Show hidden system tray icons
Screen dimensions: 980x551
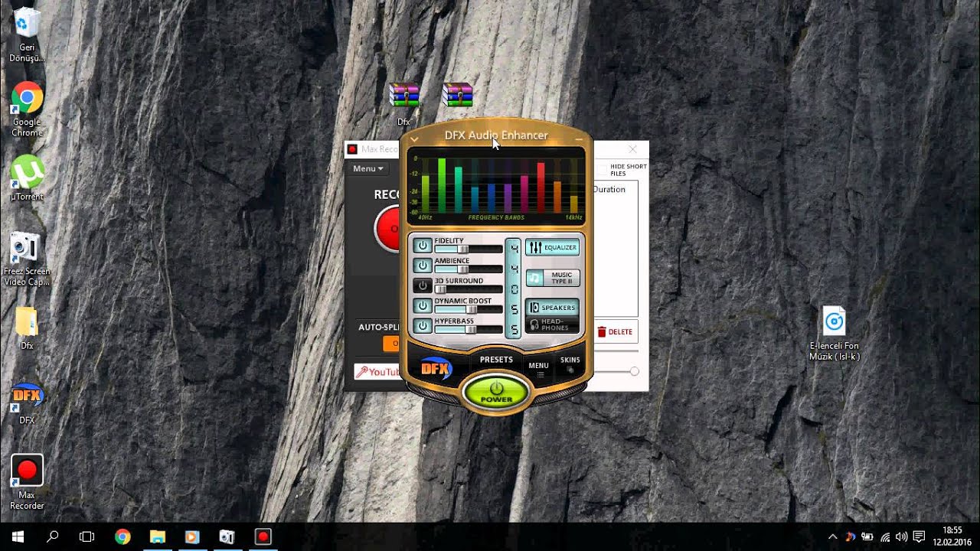pos(833,536)
